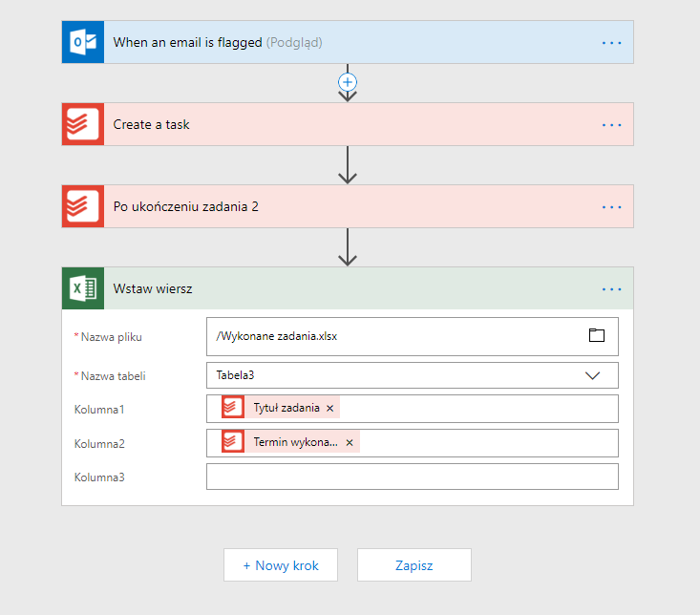The image size is (700, 615).
Task: Collapse the Wstaw wiersz step header
Action: point(348,288)
